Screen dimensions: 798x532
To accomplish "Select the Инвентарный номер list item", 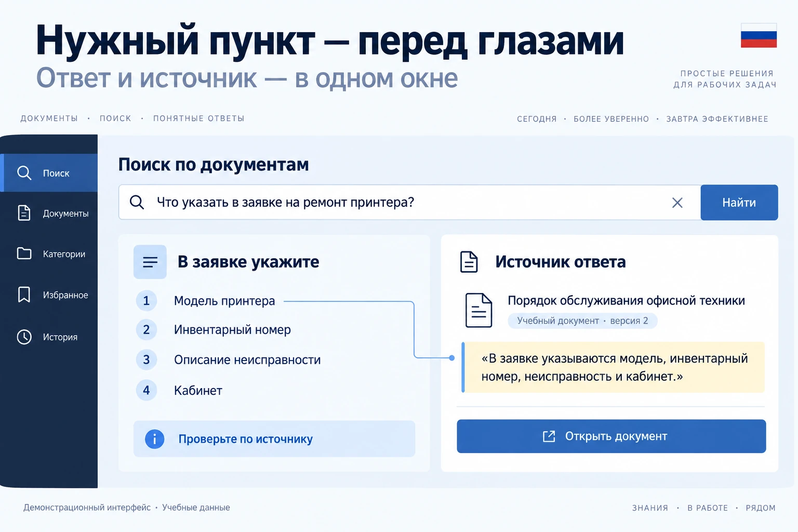I will (232, 329).
